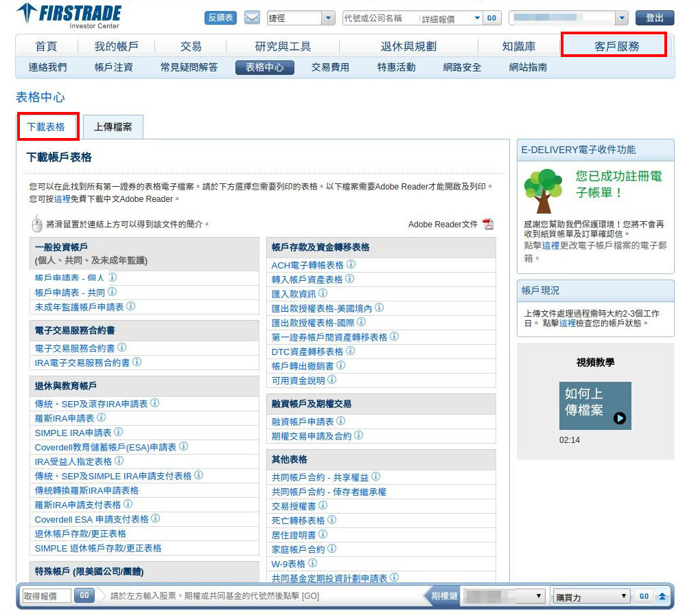
Task: Open the 常見疑問解答 submenu item
Action: (189, 67)
